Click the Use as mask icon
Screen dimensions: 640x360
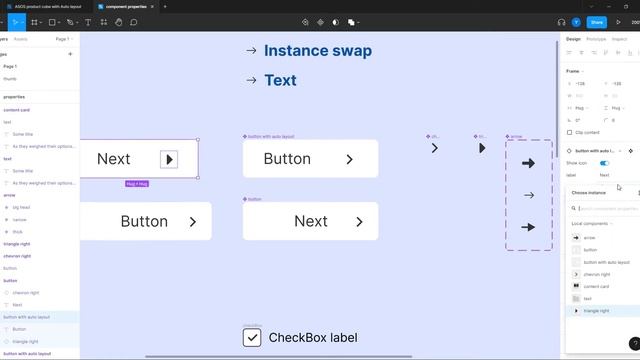click(x=336, y=22)
